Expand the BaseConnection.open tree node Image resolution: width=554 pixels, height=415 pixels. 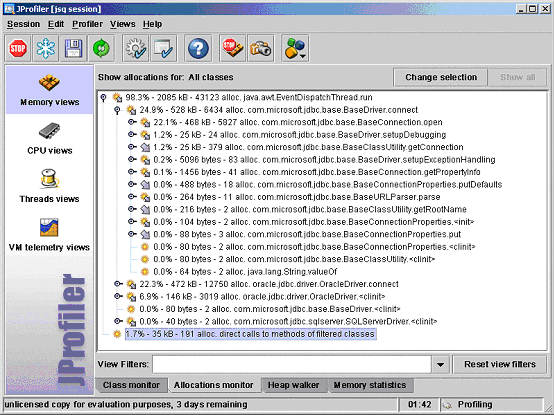(x=132, y=122)
